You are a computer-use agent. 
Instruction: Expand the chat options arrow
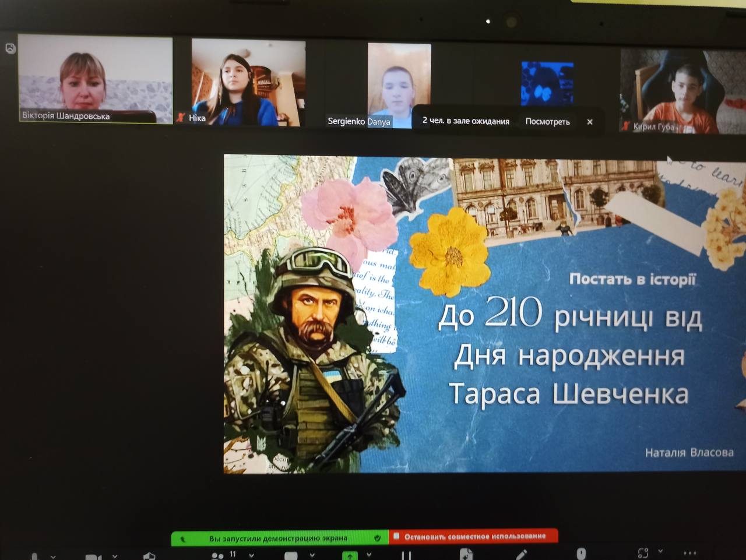[x=312, y=554]
